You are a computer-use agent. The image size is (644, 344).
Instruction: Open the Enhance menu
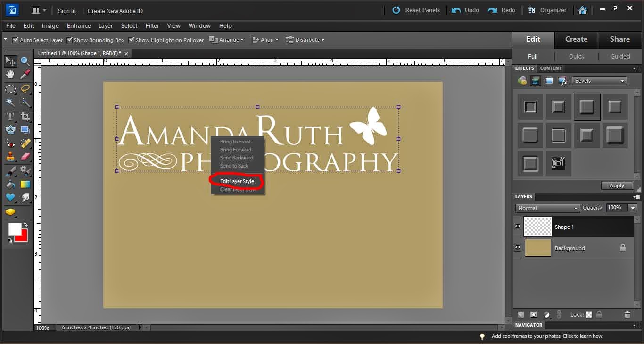pyautogui.click(x=79, y=25)
